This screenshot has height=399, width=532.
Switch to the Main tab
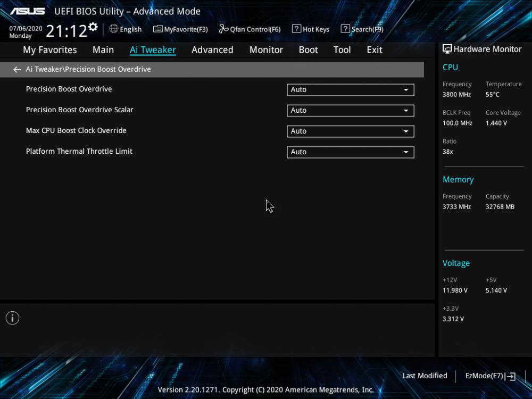103,50
